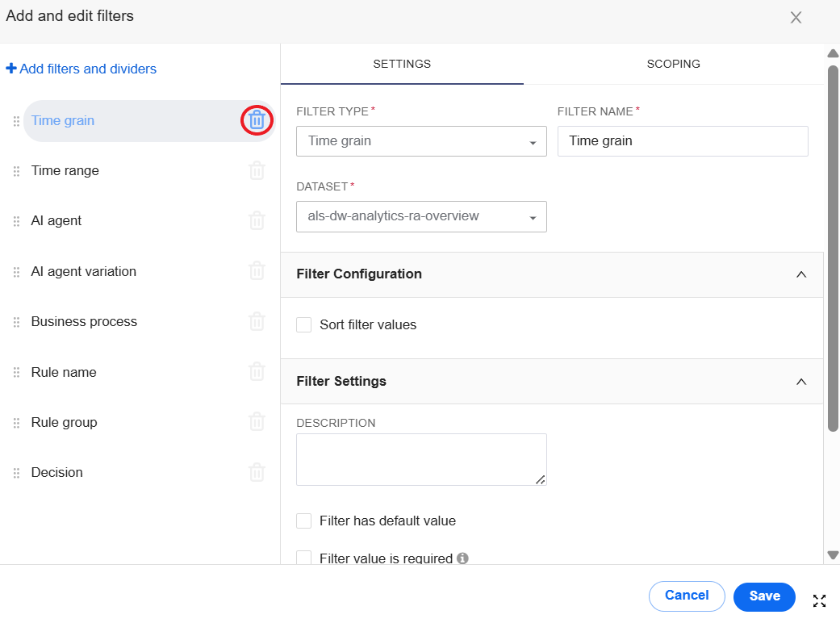Select the Business process filter
This screenshot has width=840, height=623.
84,321
